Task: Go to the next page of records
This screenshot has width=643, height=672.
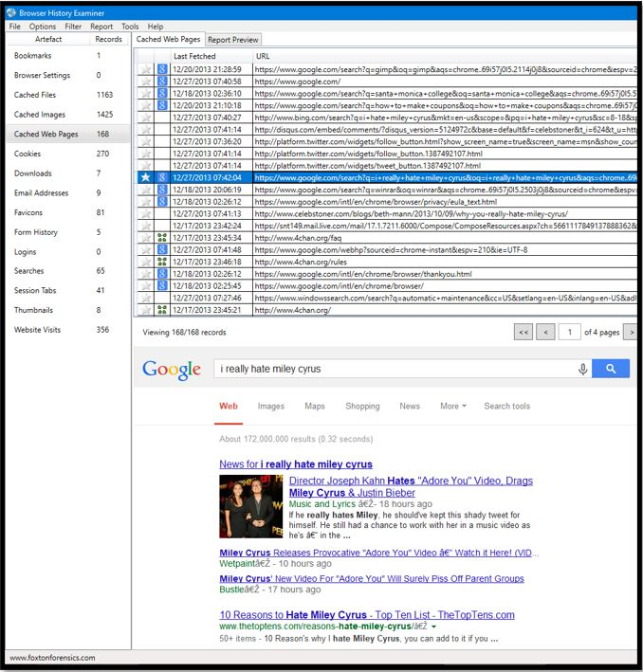Action: point(631,332)
